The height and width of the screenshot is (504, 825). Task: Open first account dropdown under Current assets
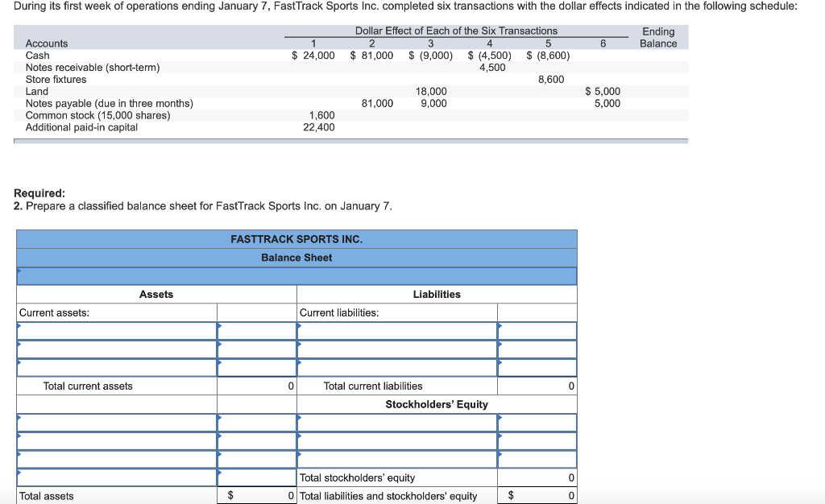(x=117, y=331)
